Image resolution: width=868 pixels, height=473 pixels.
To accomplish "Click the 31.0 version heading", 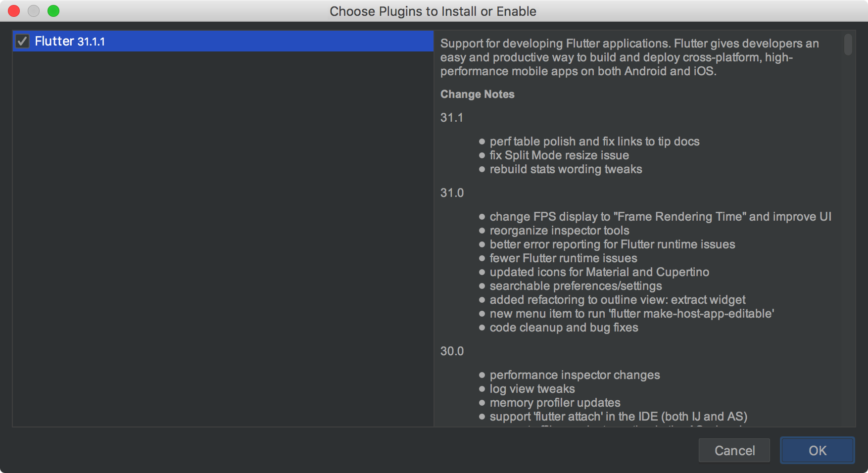I will pyautogui.click(x=452, y=193).
